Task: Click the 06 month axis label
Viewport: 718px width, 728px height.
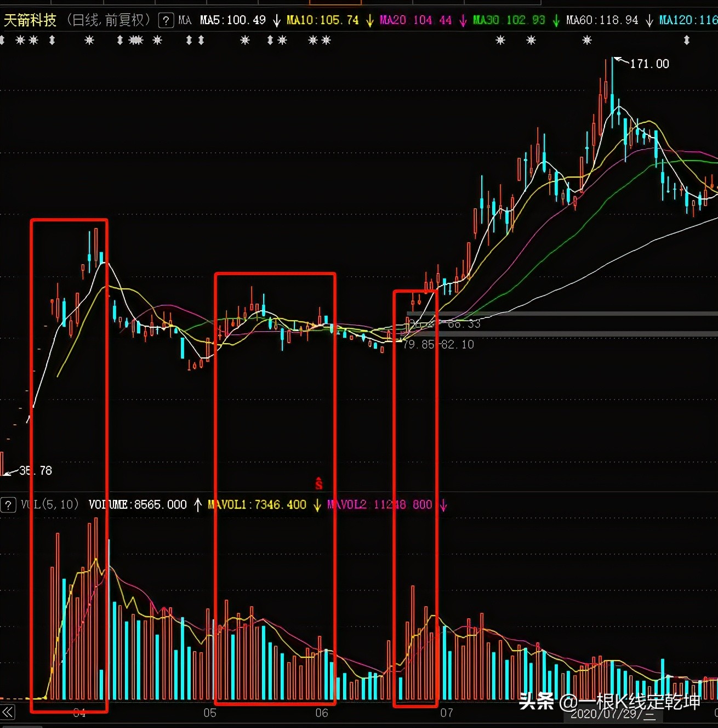Action: pos(322,713)
